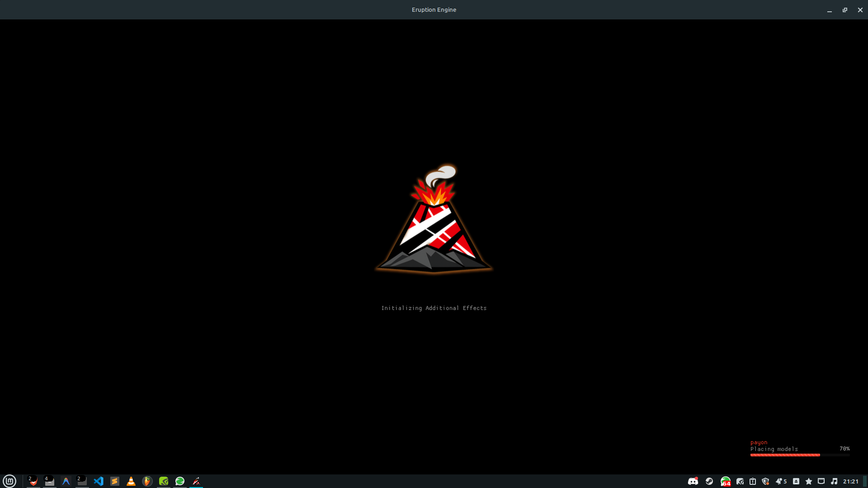Open Visual Studio Code from taskbar

coord(99,481)
